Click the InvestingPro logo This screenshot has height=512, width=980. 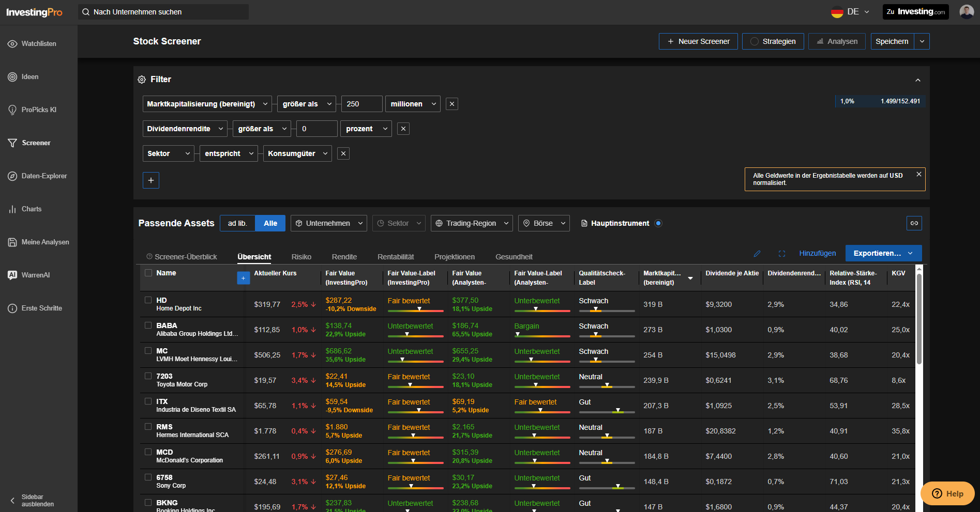click(34, 12)
